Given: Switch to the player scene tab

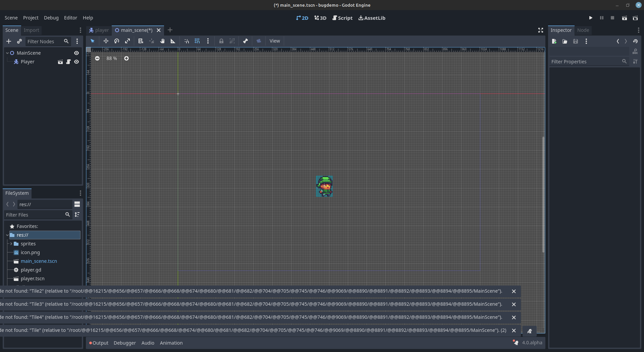Looking at the screenshot, I should (x=99, y=30).
